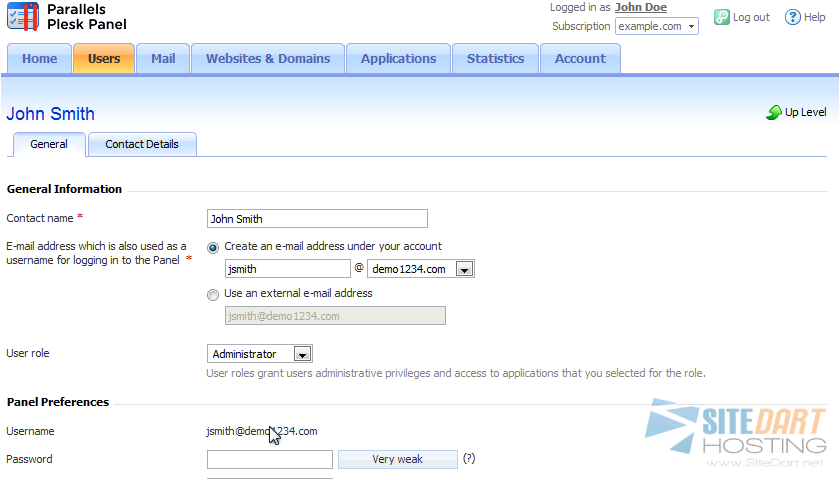Select the General sub-tab
840x480 pixels.
tap(49, 144)
